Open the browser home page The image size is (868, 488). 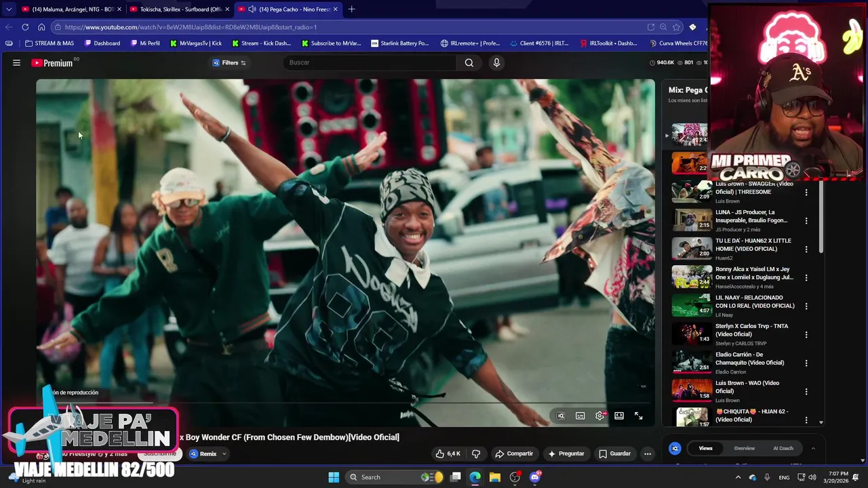point(41,27)
